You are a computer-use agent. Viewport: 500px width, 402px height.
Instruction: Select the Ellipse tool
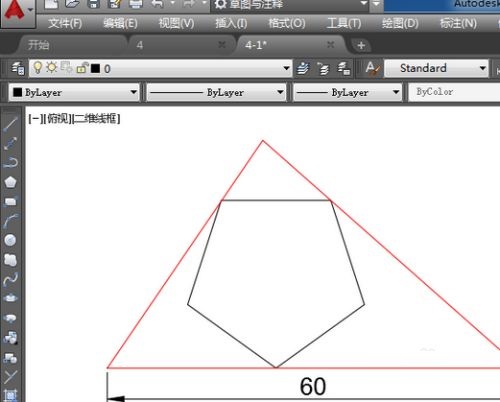pyautogui.click(x=10, y=298)
